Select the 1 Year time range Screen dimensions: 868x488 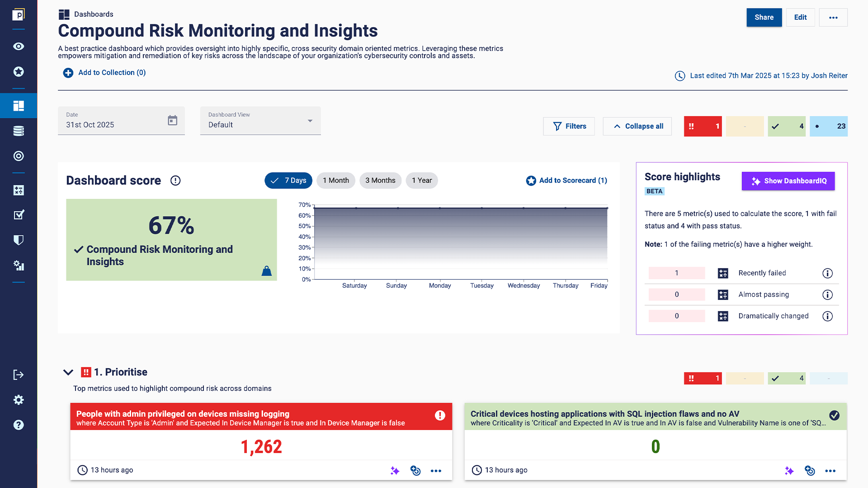(421, 180)
